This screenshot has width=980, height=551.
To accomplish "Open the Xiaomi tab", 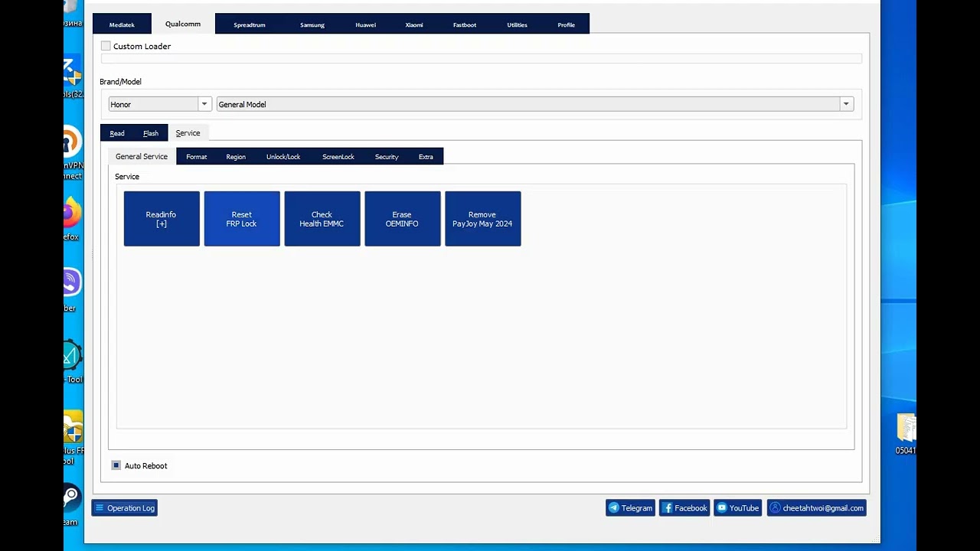I will coord(414,24).
